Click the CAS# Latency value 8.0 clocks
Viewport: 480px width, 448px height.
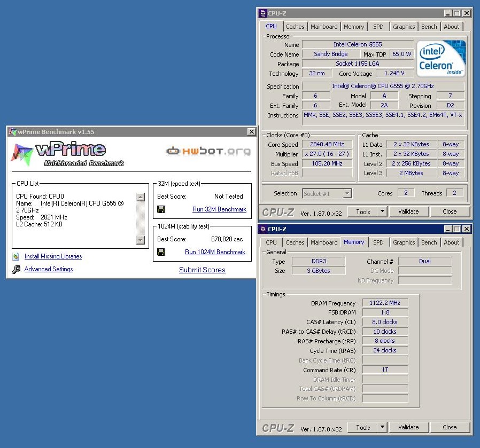(x=385, y=322)
